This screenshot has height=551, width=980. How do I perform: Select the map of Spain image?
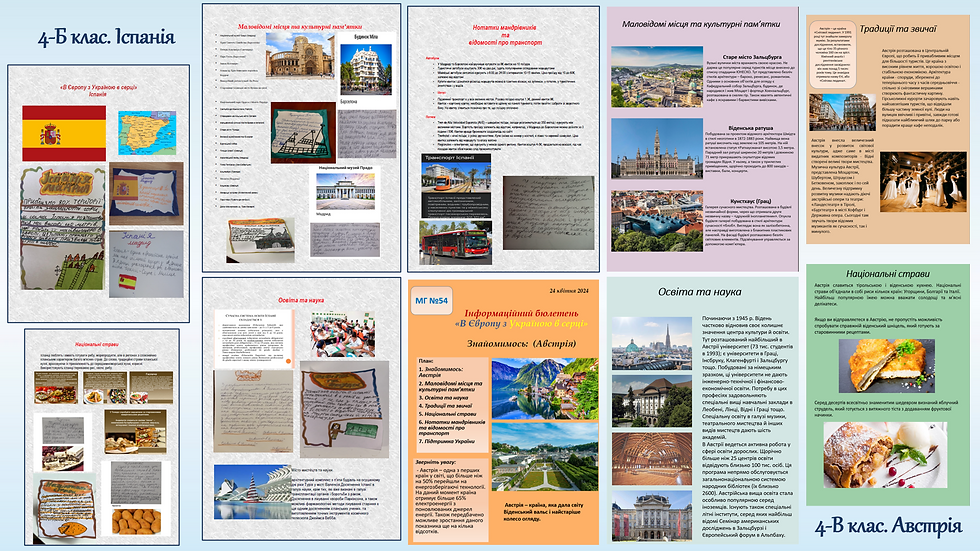click(x=147, y=133)
